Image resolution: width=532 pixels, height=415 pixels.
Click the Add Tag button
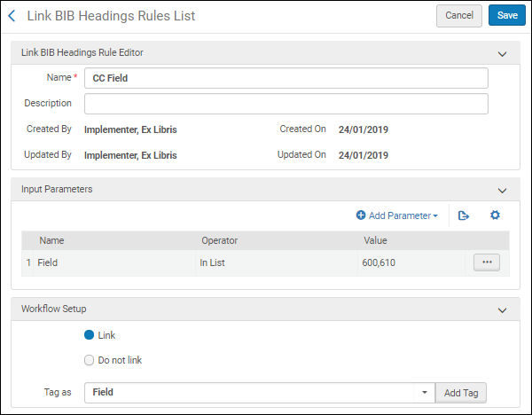[461, 393]
